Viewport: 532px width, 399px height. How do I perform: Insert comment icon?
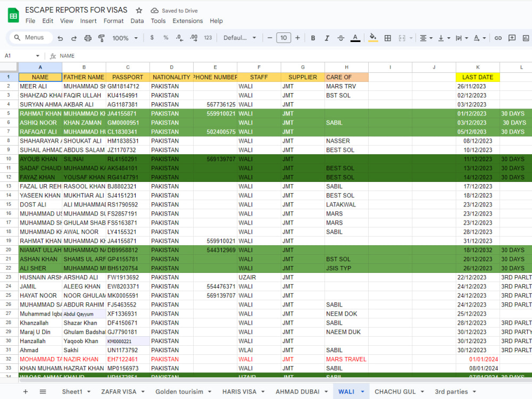512,38
